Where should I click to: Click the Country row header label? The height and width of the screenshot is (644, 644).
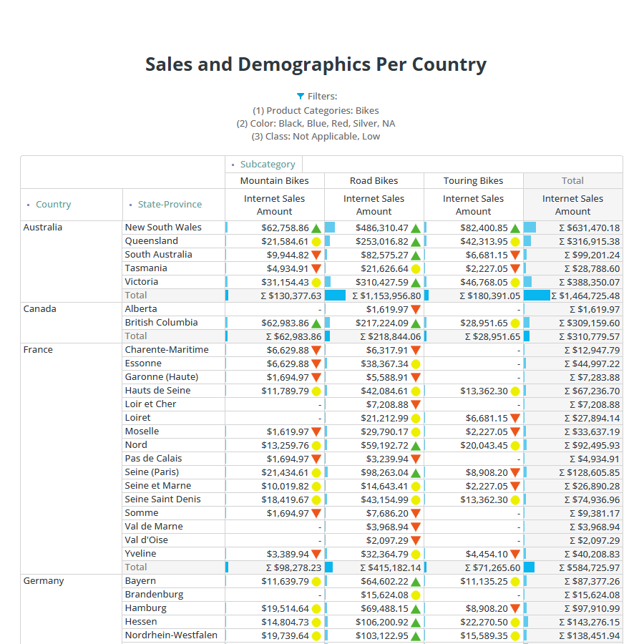(54, 205)
